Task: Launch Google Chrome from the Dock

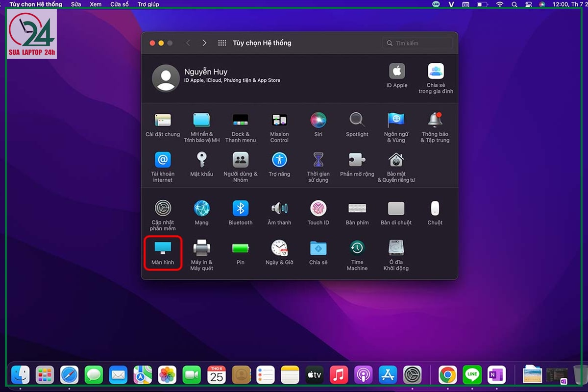Action: [x=448, y=375]
